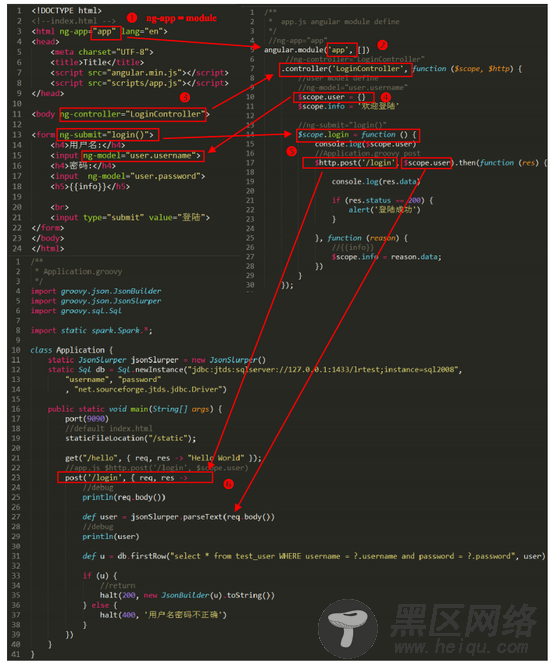Click the angular.module('app', []) line
Viewport: 550px width, 664px height.
(317, 50)
